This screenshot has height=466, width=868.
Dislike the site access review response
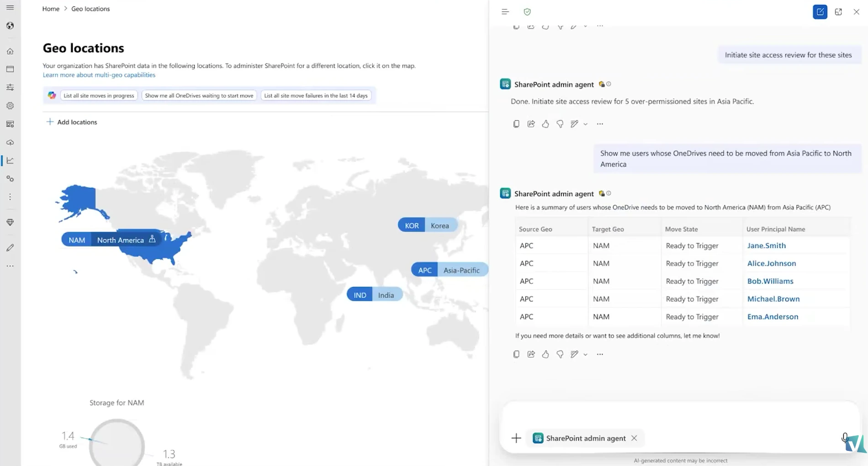[560, 124]
